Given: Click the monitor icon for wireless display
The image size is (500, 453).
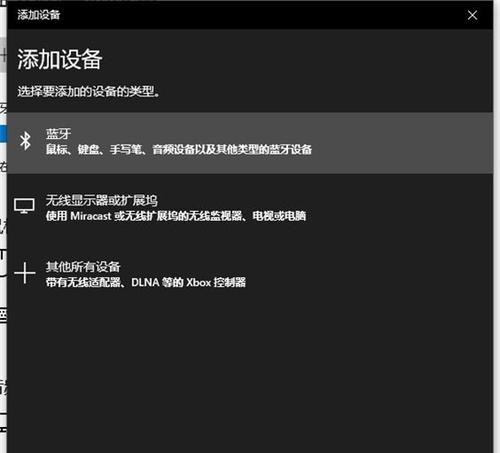Looking at the screenshot, I should (24, 206).
